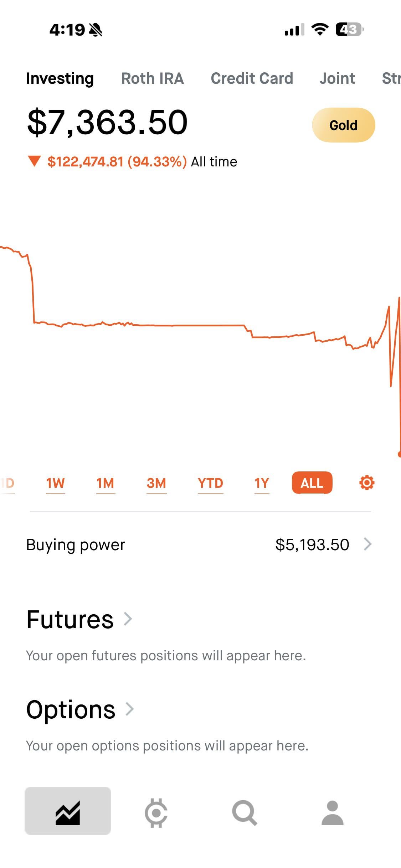The width and height of the screenshot is (401, 868).
Task: Select the ALL time range button
Action: coord(312,483)
